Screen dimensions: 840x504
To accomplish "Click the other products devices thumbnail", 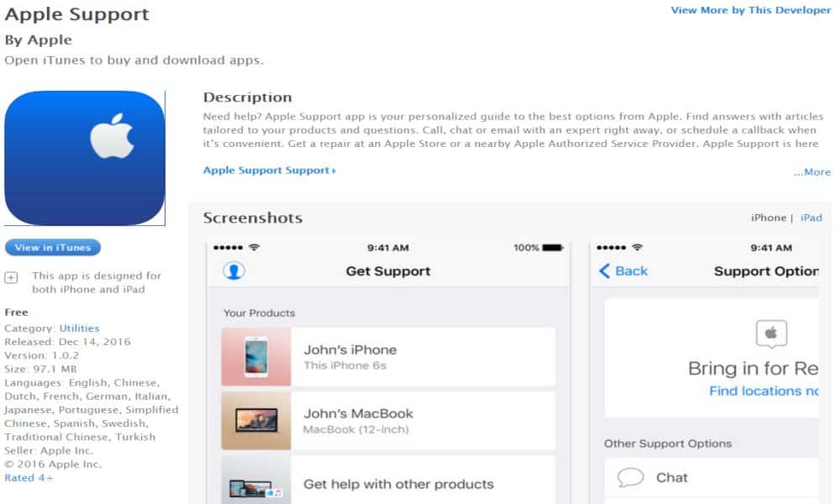I will [x=256, y=480].
